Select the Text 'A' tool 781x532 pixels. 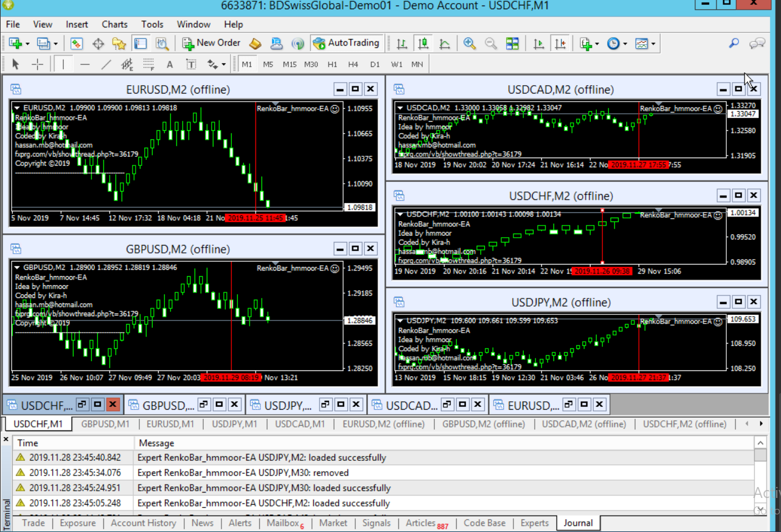pos(170,64)
